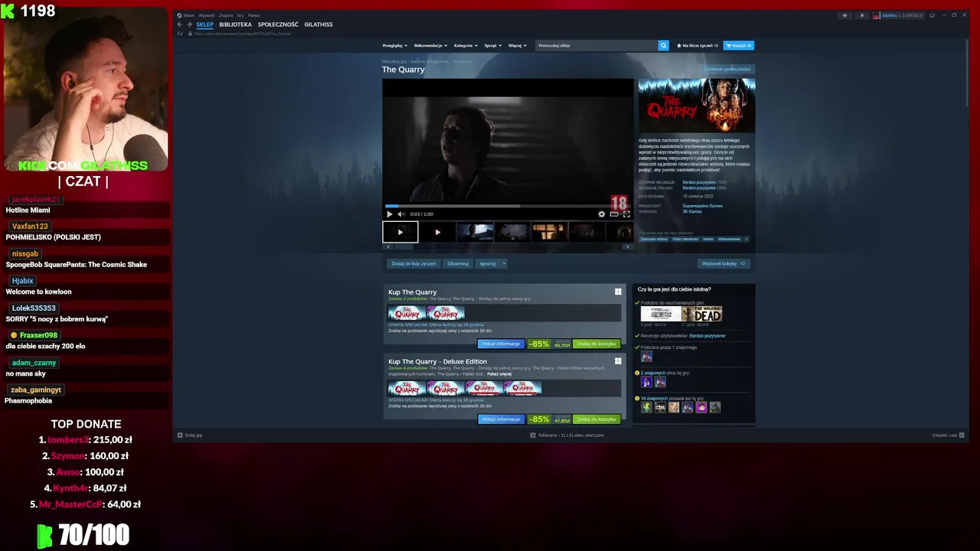Click the Windows icon on Kup The Quarry
Screen dimensions: 980x551
[618, 292]
